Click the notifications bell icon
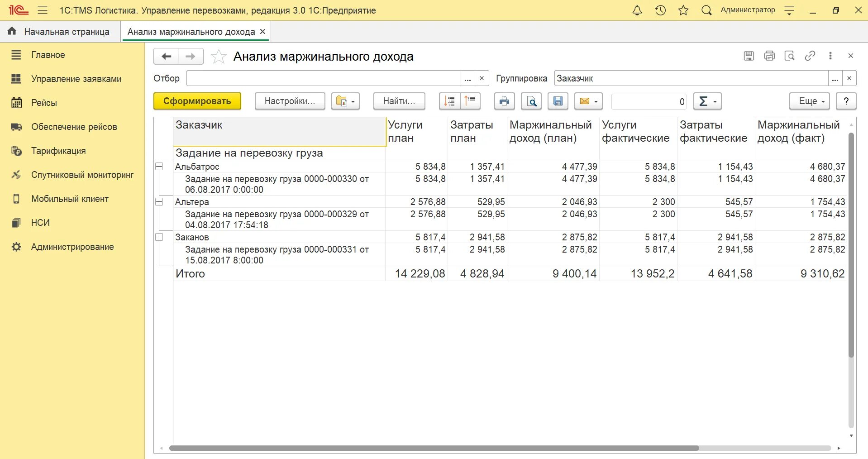The width and height of the screenshot is (868, 459). click(637, 10)
